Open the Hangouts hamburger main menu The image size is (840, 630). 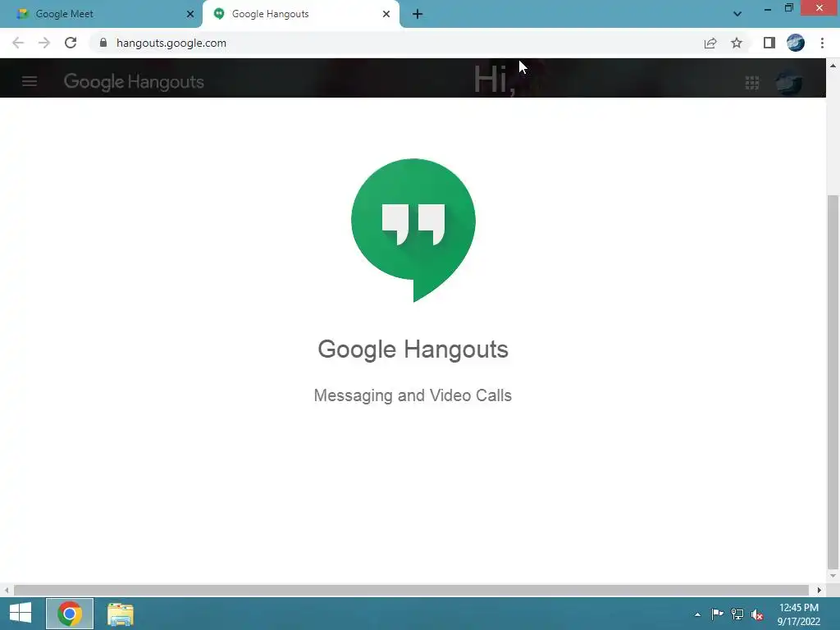[x=30, y=81]
